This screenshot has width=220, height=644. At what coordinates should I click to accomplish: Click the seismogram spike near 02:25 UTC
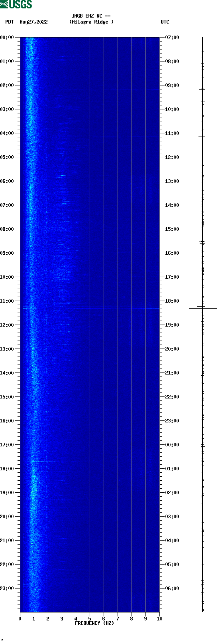pyautogui.click(x=202, y=502)
